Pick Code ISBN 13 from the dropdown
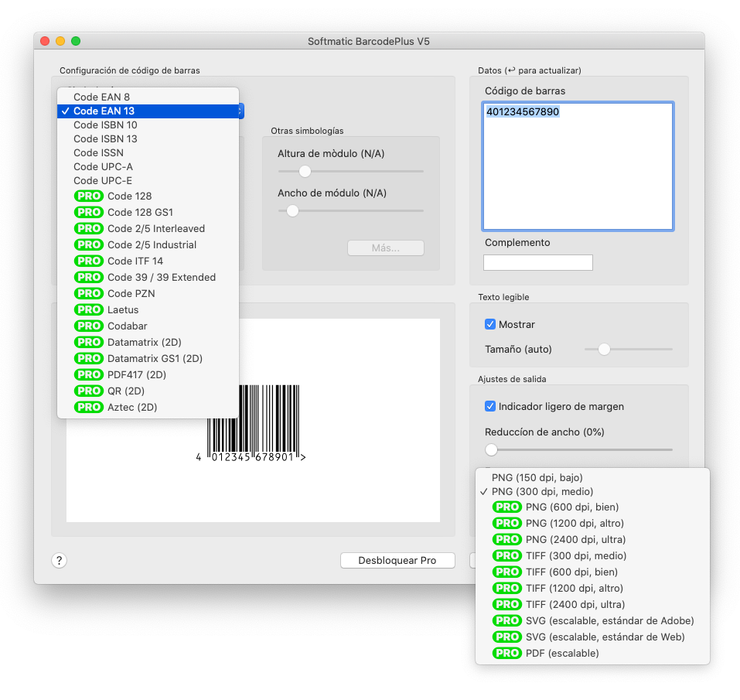The width and height of the screenshot is (740, 700). (x=105, y=138)
